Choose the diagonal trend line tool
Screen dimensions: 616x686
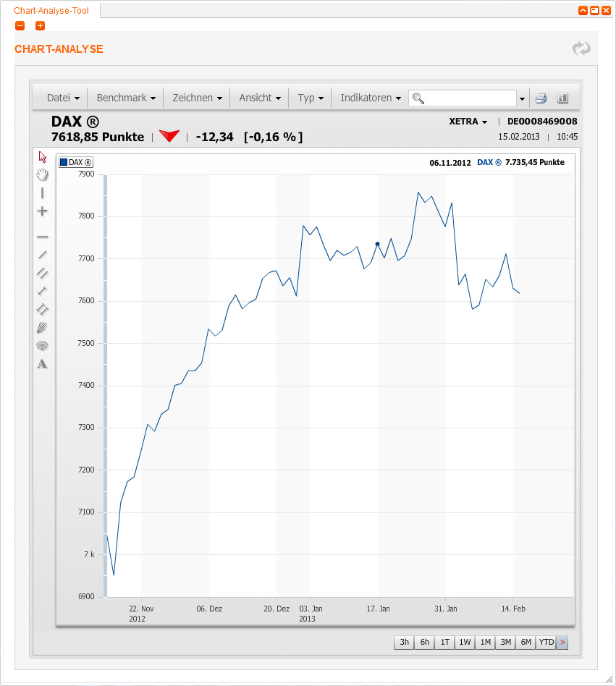(x=43, y=255)
